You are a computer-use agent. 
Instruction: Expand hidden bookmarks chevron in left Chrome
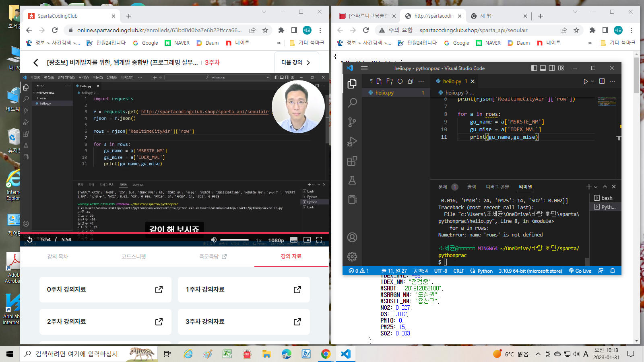click(x=279, y=43)
